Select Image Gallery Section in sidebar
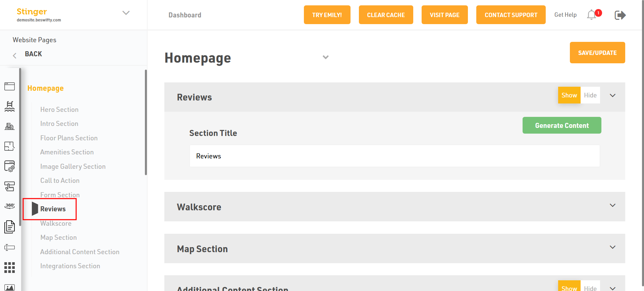Viewport: 644px width, 291px height. tap(73, 166)
